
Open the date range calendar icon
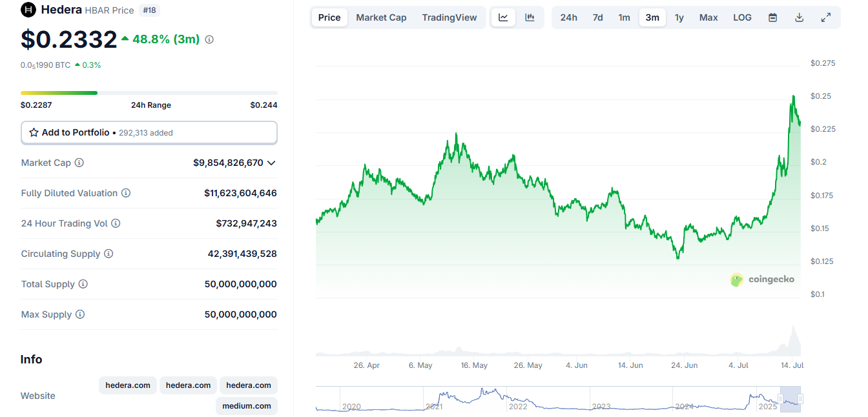point(772,17)
